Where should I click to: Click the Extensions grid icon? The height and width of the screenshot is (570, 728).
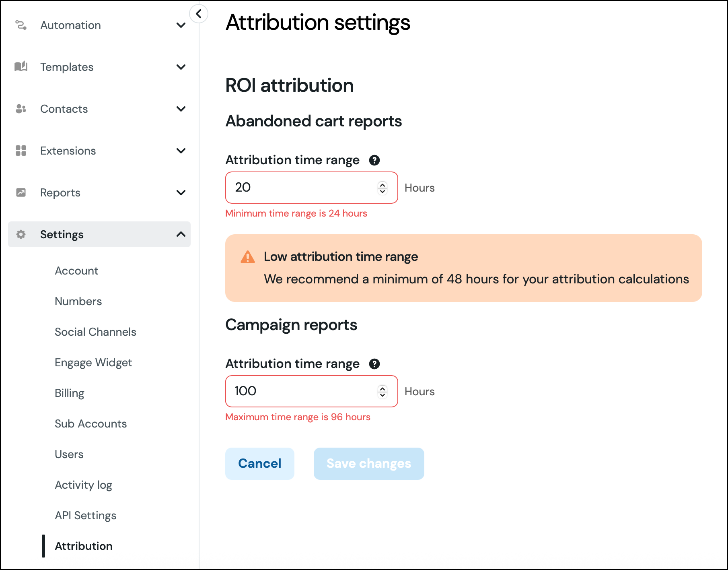coord(21,151)
